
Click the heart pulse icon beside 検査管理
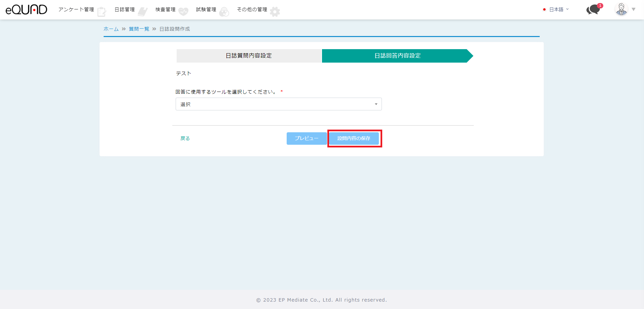tap(183, 12)
